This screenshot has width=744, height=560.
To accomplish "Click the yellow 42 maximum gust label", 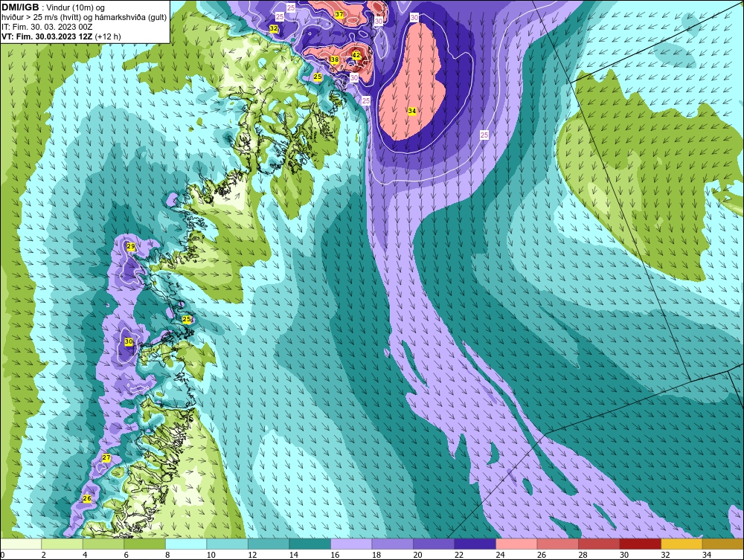I will pyautogui.click(x=356, y=56).
